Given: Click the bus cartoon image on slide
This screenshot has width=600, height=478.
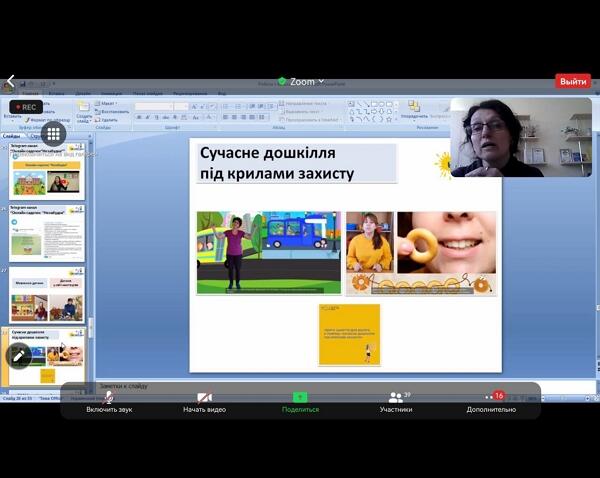Looking at the screenshot, I should coord(269,253).
